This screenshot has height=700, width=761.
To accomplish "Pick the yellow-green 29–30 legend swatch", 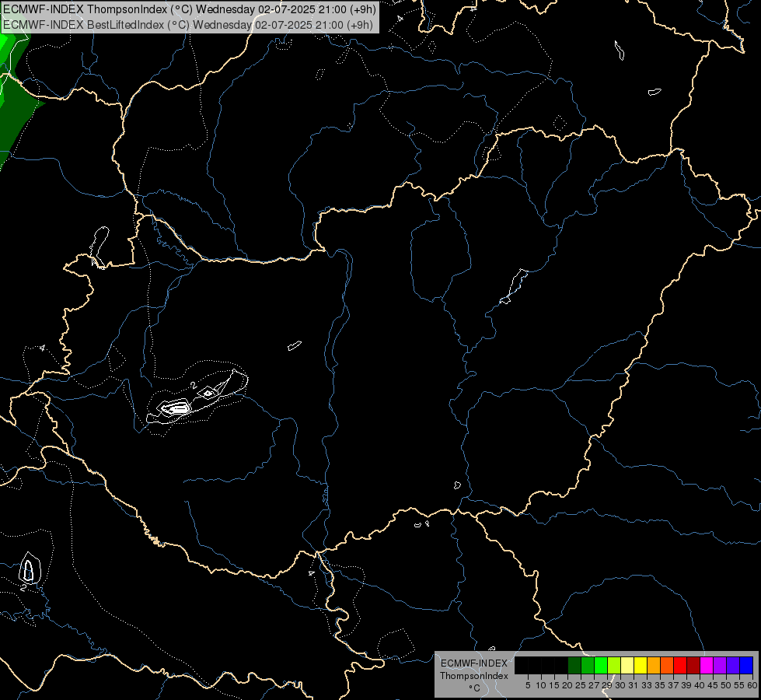I will 614,665.
